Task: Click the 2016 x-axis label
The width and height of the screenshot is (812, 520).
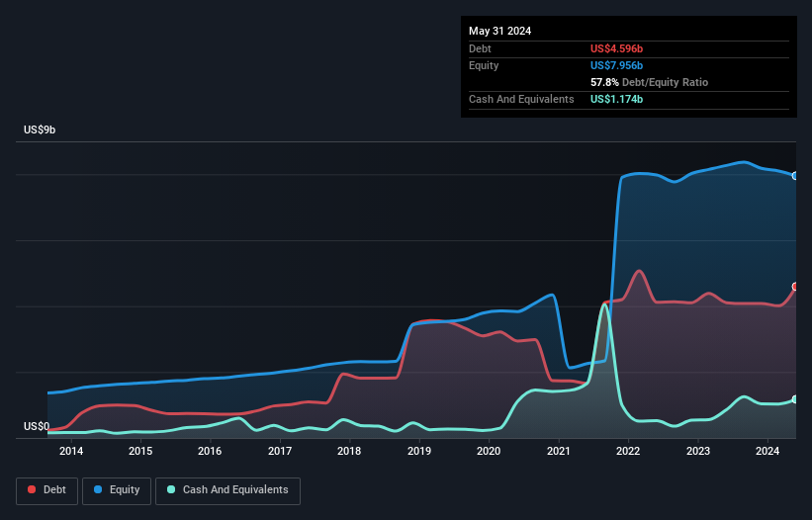Action: point(210,451)
